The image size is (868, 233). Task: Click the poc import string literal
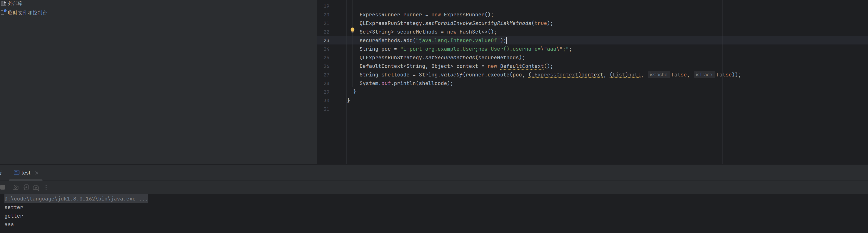484,49
